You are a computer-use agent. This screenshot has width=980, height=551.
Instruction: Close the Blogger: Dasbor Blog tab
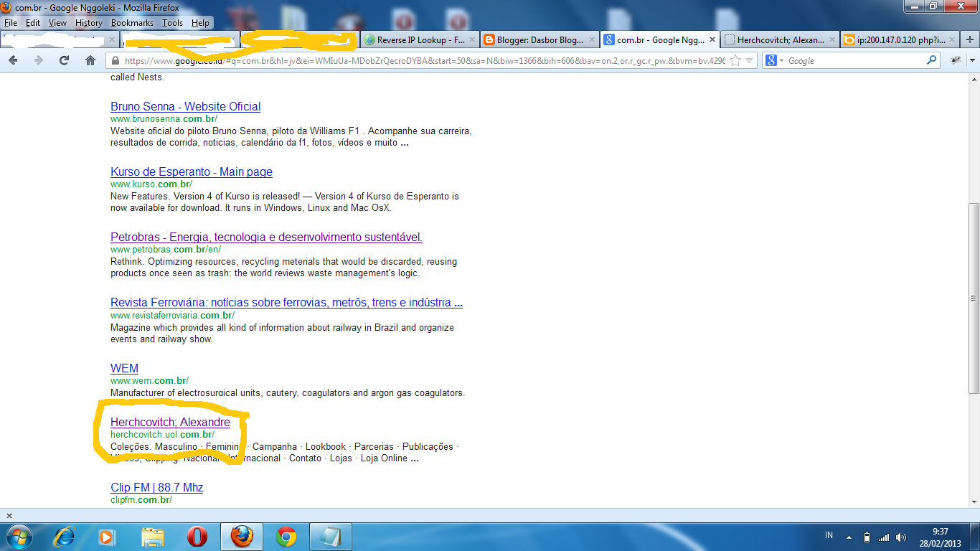click(591, 40)
